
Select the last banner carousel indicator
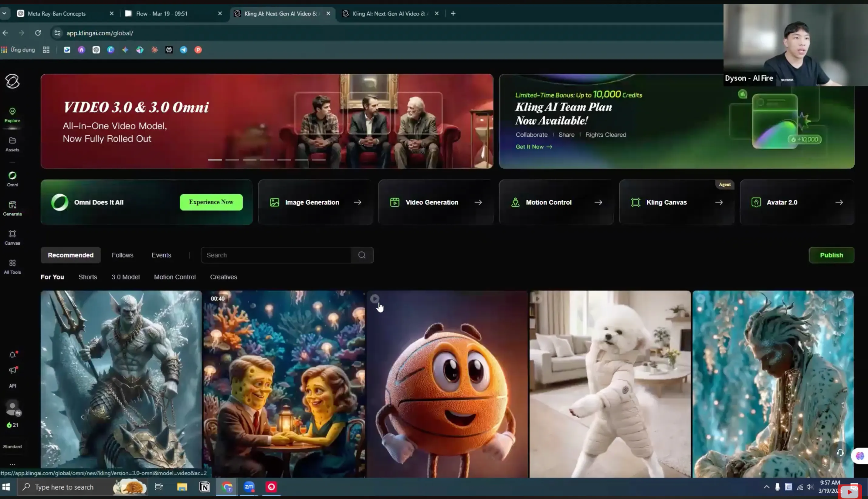pyautogui.click(x=319, y=160)
